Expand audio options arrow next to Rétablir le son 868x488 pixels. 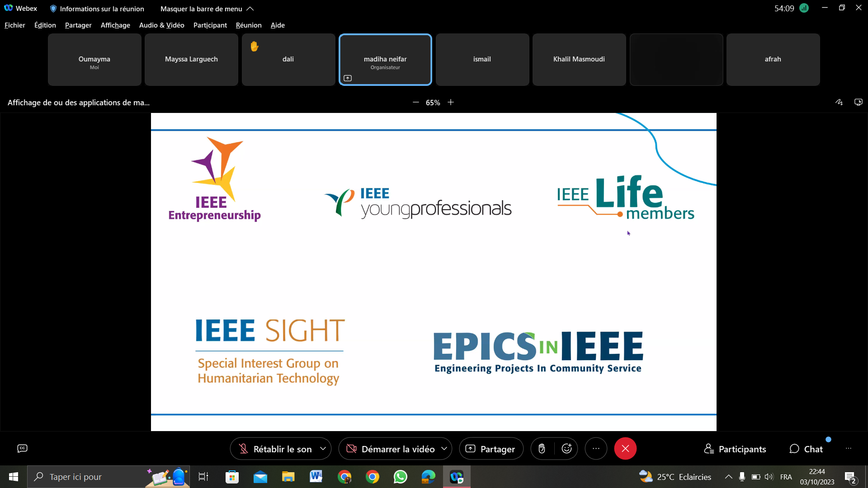[323, 449]
